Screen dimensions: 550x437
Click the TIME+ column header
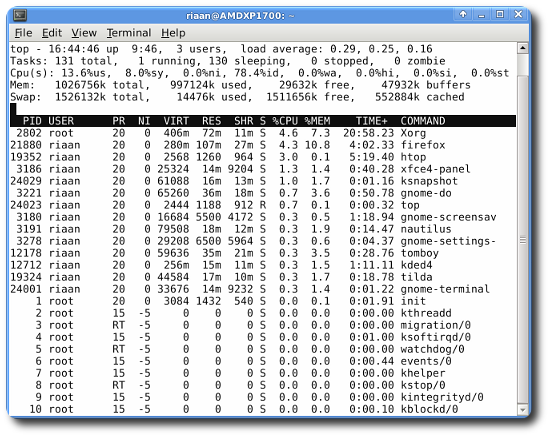pos(372,121)
